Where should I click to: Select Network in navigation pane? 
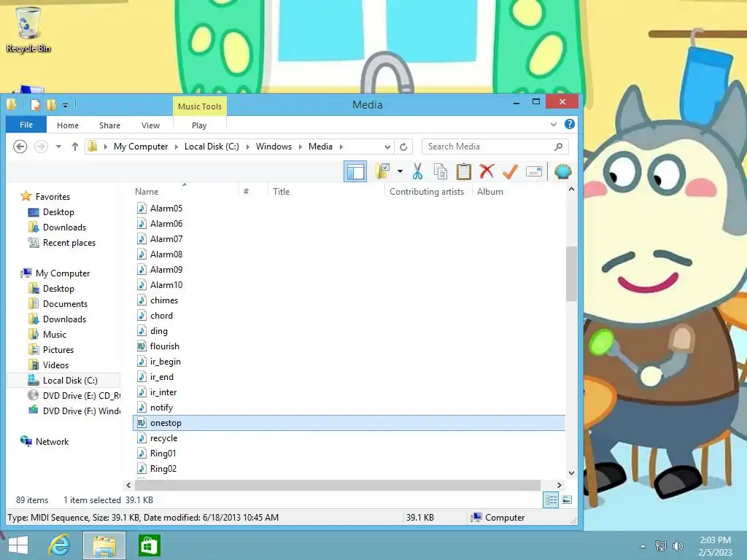(x=52, y=442)
